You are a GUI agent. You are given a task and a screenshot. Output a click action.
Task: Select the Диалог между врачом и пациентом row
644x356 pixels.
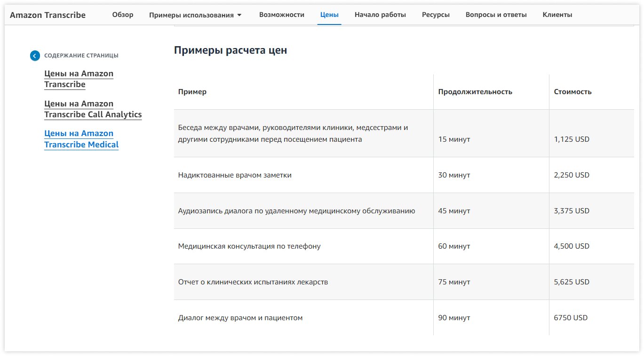(240, 318)
